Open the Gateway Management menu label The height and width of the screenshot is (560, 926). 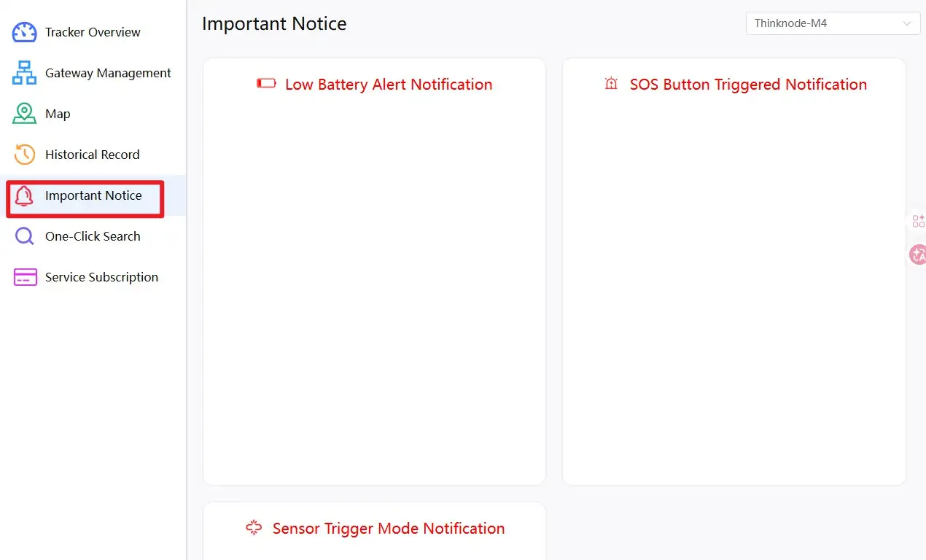[x=108, y=73]
